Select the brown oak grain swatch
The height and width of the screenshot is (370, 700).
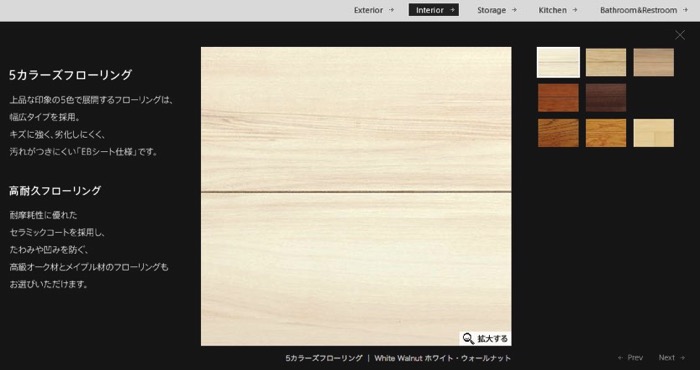point(558,133)
